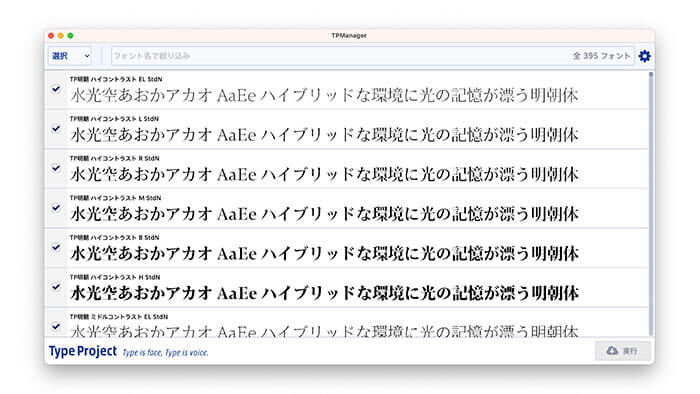
Task: Toggle ミドルコントラスト EL StdN checkbox
Action: click(x=56, y=327)
